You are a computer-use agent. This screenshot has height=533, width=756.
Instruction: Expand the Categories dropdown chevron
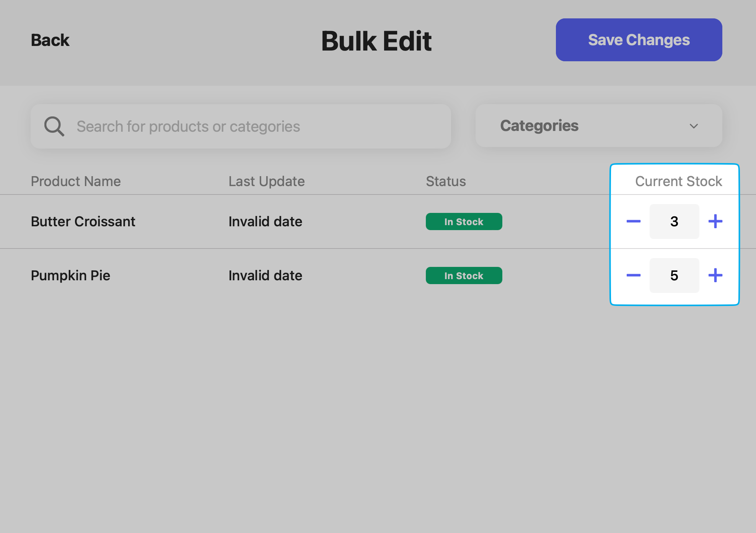[x=694, y=126]
